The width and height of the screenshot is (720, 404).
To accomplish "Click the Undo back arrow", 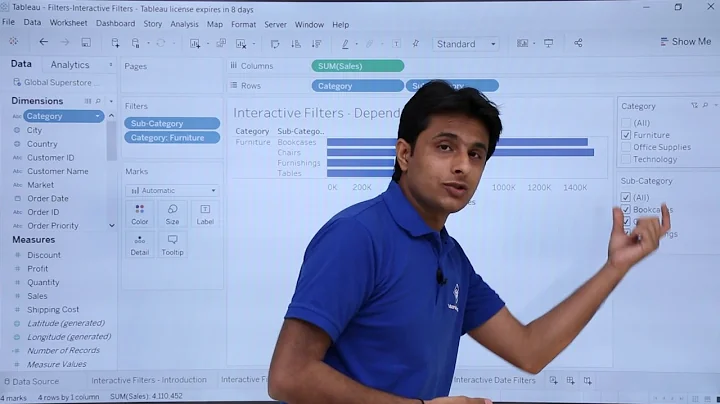I will 43,42.
